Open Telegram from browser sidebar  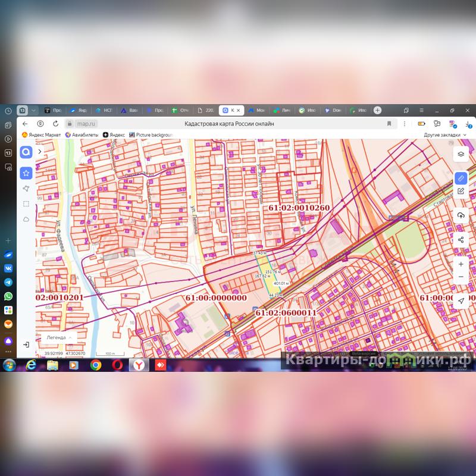[8, 281]
